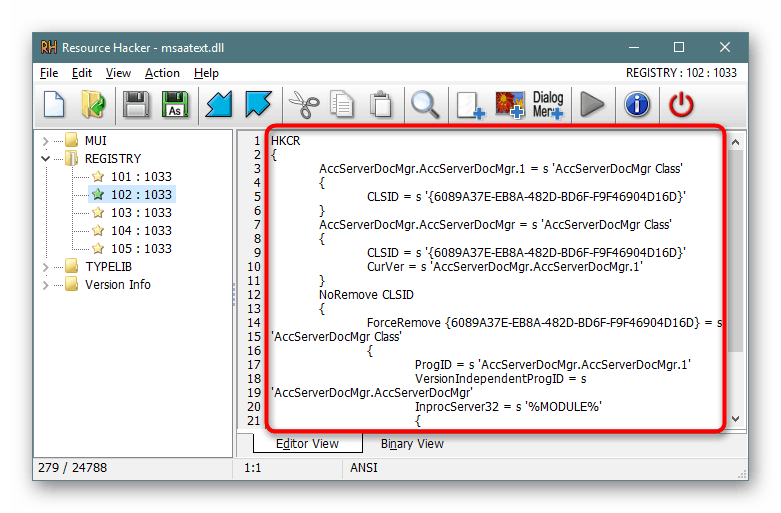Expand the TYPELIB tree node
This screenshot has width=781, height=513.
coord(45,267)
